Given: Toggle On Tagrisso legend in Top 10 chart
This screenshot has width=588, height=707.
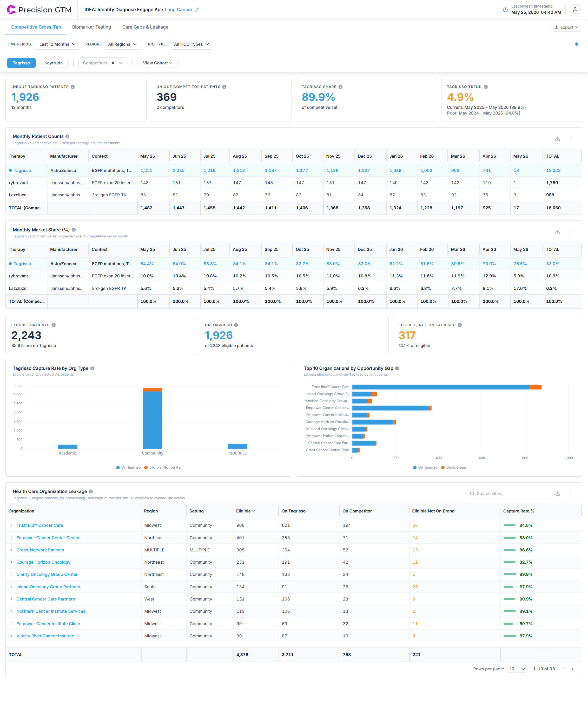Looking at the screenshot, I should coord(425,467).
